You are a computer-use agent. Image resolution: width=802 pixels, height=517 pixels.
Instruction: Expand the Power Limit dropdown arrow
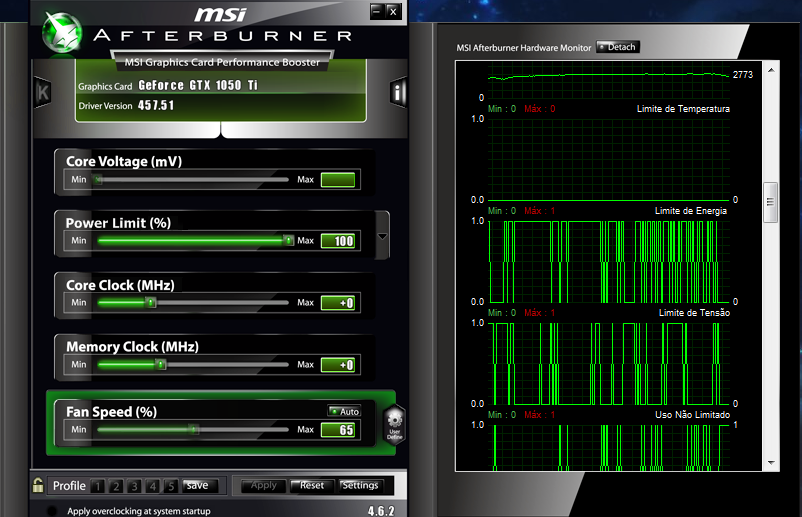(382, 236)
